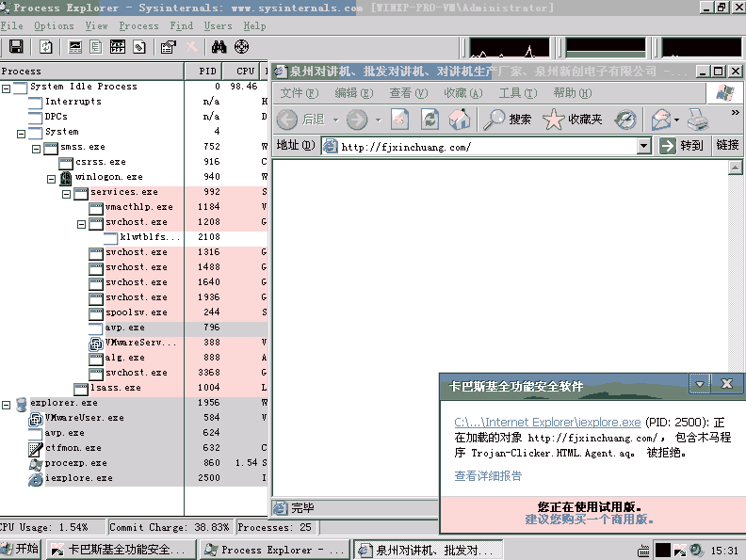Collapse the winlogon.exe tree node

point(52,179)
